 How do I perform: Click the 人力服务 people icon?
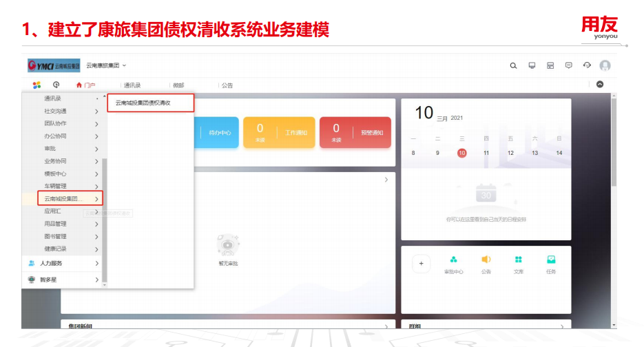[32, 263]
